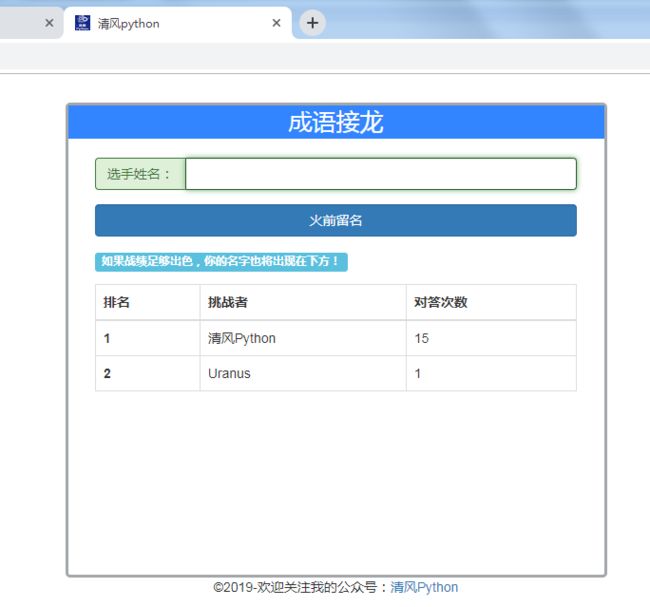Focus the 选手姓名 input field
Screen dimensions: 650x607
pyautogui.click(x=381, y=174)
